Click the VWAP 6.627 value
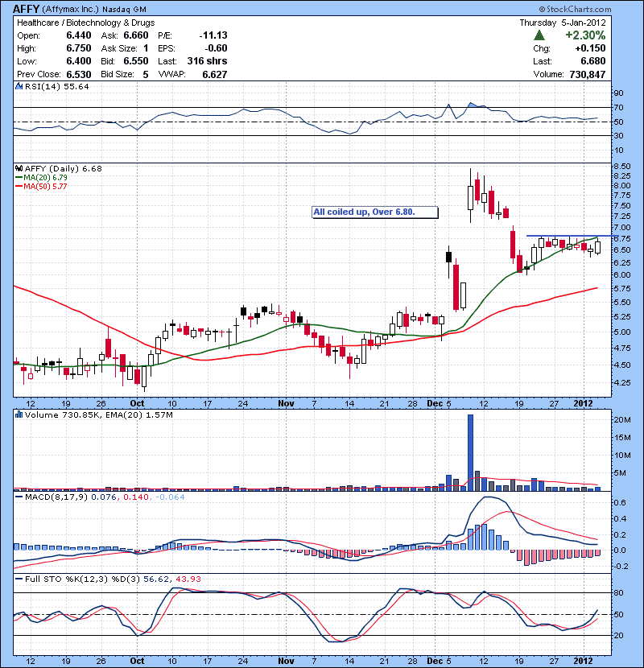Image resolution: width=644 pixels, height=668 pixels. click(215, 75)
